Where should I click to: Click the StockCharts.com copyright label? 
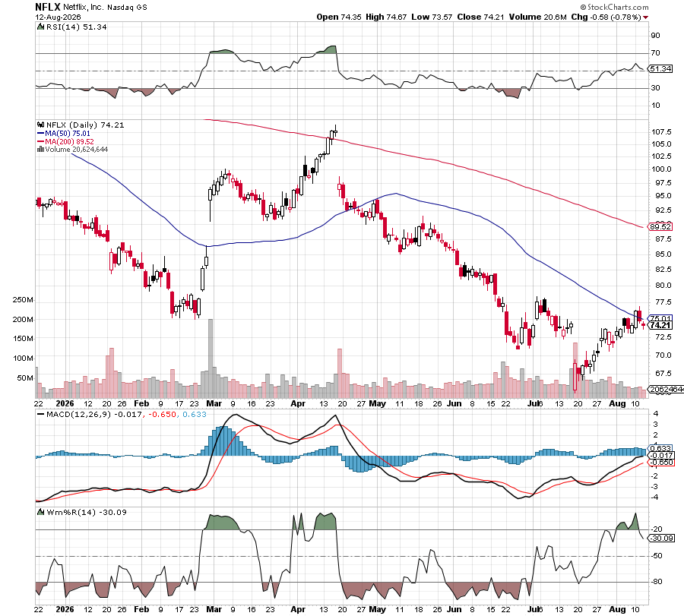[614, 7]
